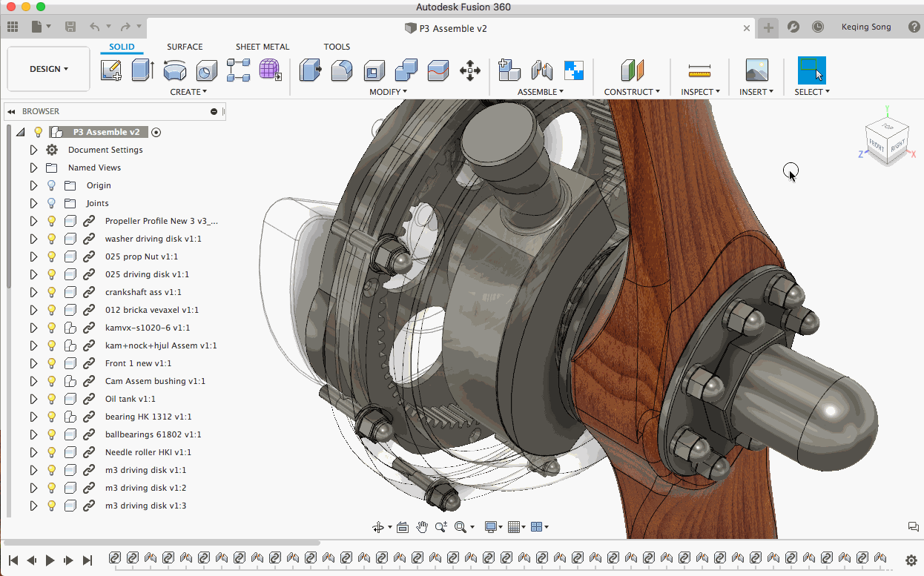Hide the Oil tank v1:1 component
The image size is (924, 576).
[52, 399]
